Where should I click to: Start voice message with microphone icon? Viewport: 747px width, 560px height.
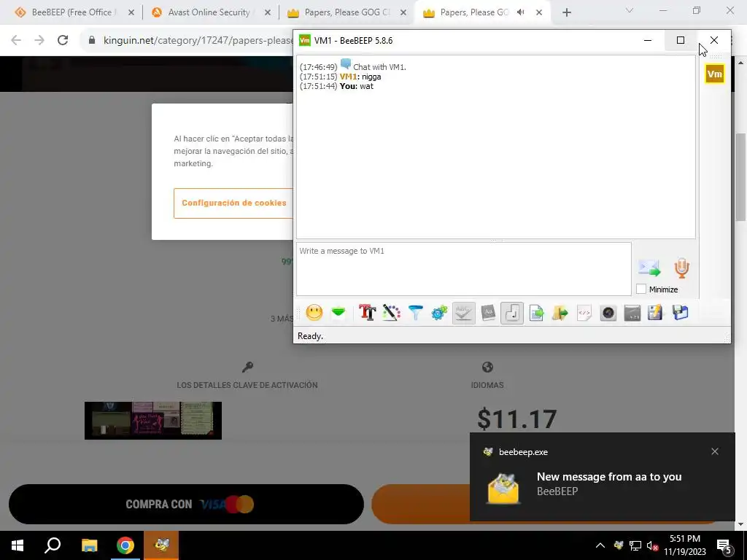(x=682, y=268)
